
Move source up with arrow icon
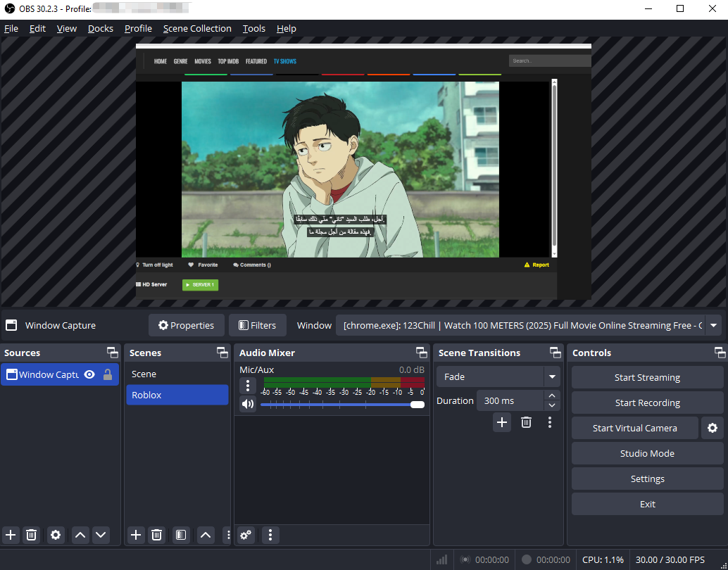pyautogui.click(x=80, y=535)
